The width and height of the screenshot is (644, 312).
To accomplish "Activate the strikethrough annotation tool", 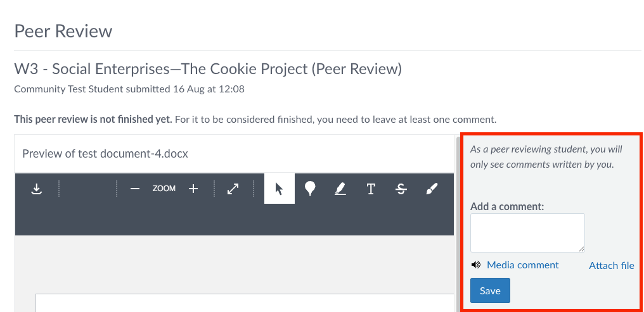I will pos(401,189).
